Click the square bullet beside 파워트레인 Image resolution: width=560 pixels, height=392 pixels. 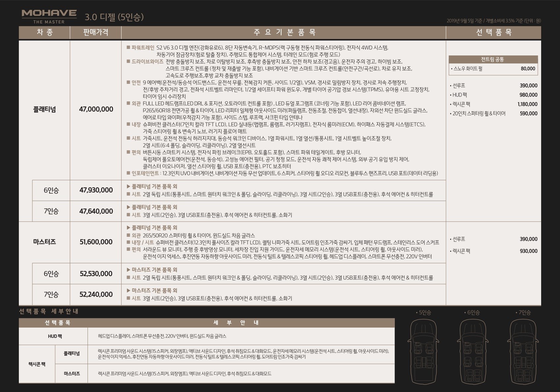(129, 48)
